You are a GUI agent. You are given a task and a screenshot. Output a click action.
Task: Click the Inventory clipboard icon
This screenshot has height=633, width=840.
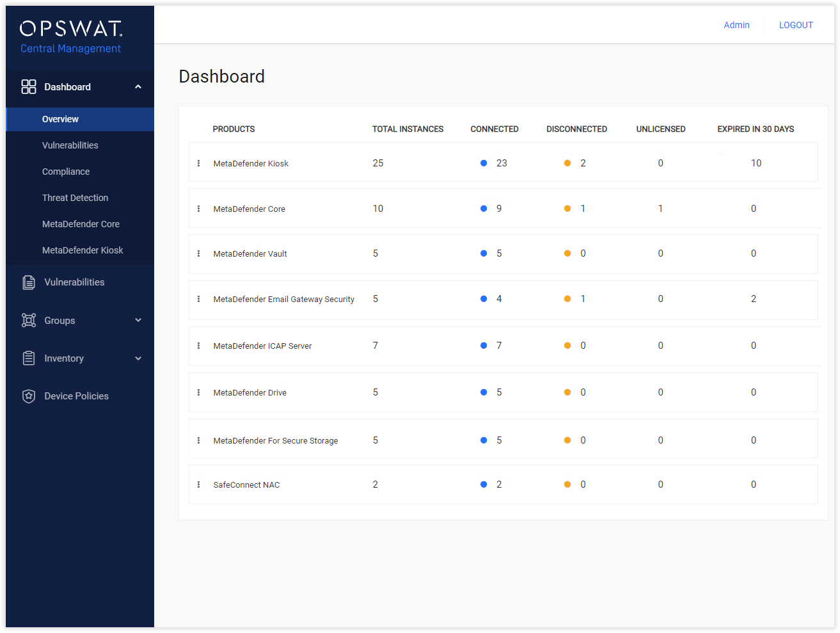[29, 358]
